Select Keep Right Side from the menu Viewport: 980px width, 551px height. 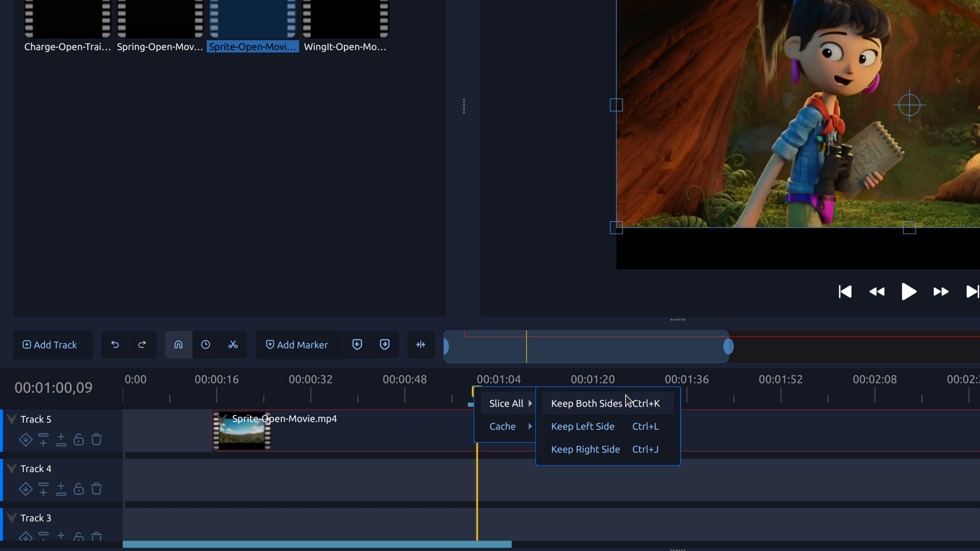tap(585, 449)
